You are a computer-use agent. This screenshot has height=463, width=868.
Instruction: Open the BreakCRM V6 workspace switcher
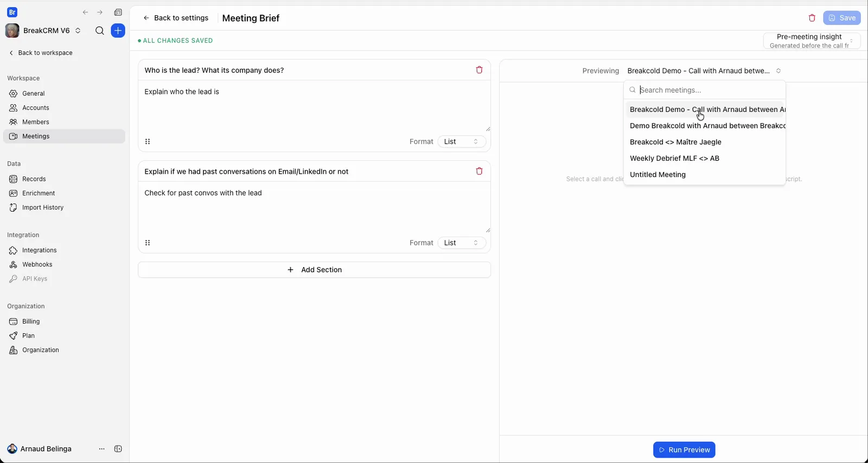[43, 30]
